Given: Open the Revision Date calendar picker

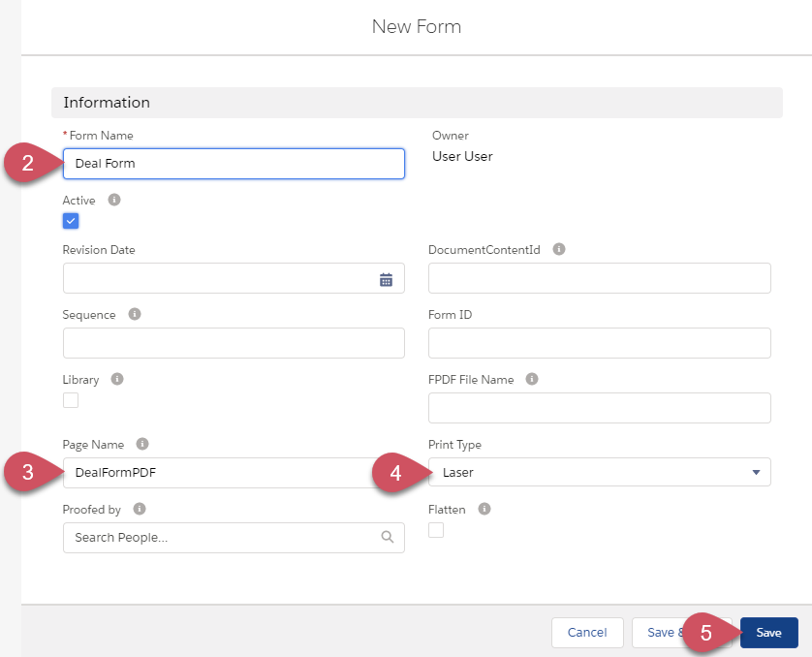Looking at the screenshot, I should click(386, 280).
